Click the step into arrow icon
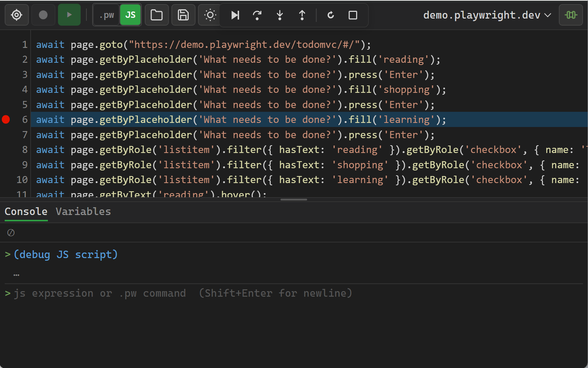 point(280,15)
